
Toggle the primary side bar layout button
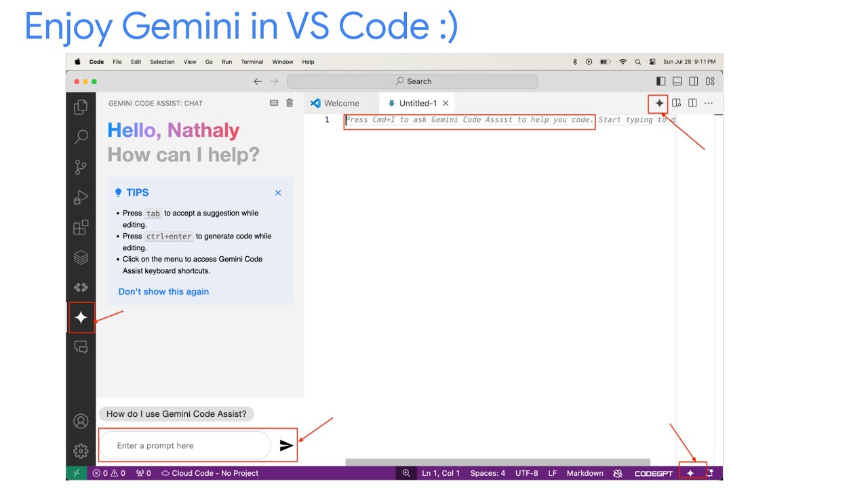point(661,81)
